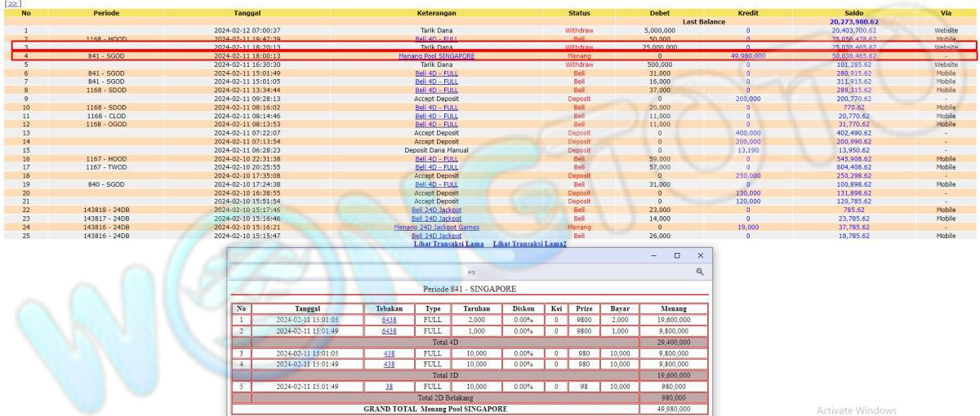
Task: Open Menang 24D Jackpot Games link
Action: tap(436, 228)
